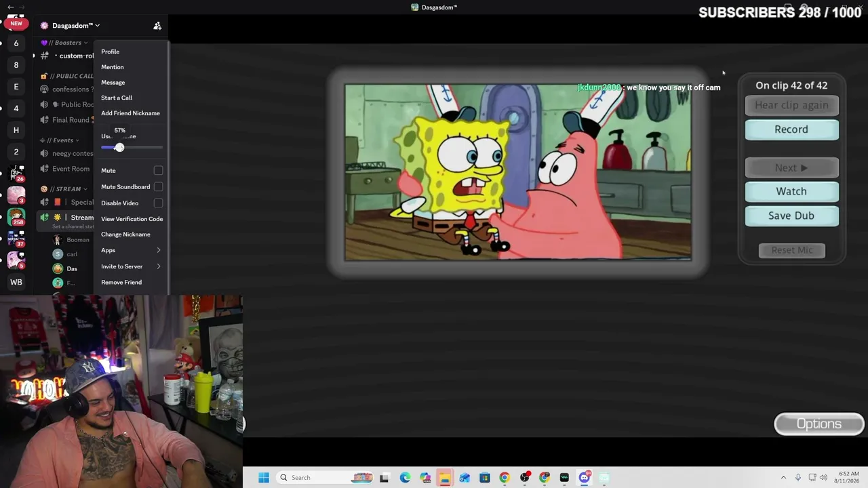The image size is (868, 488).
Task: Open the Options button
Action: (818, 424)
